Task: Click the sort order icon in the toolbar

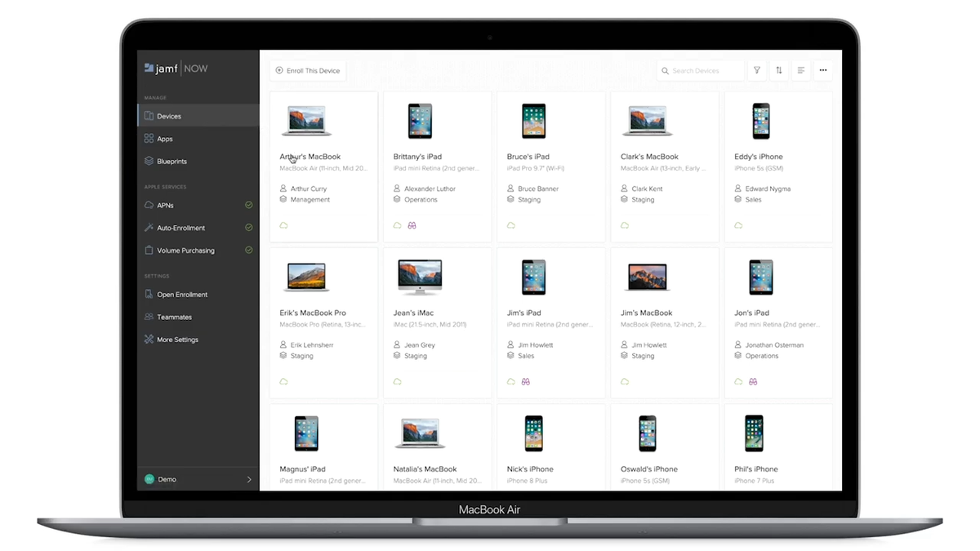Action: pyautogui.click(x=778, y=70)
